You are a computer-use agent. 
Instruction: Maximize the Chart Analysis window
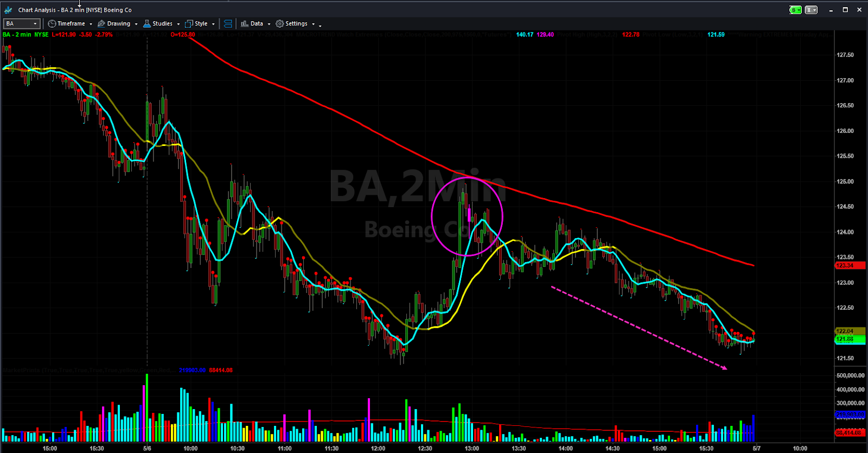coord(845,10)
